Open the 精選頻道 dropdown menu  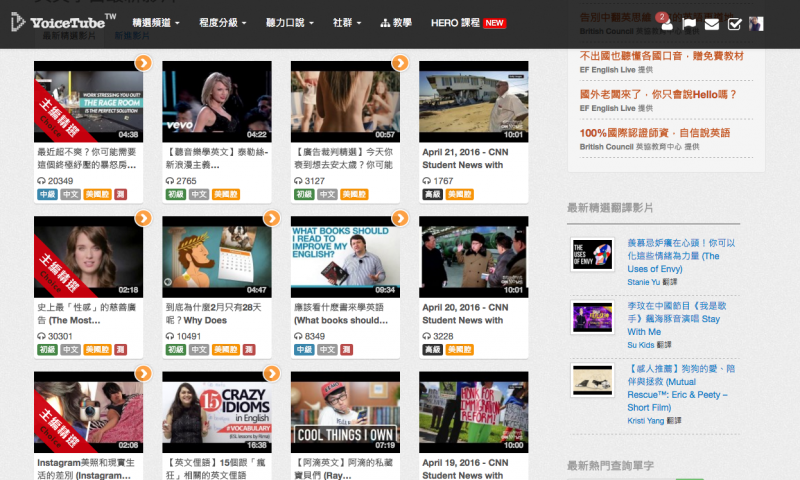156,23
